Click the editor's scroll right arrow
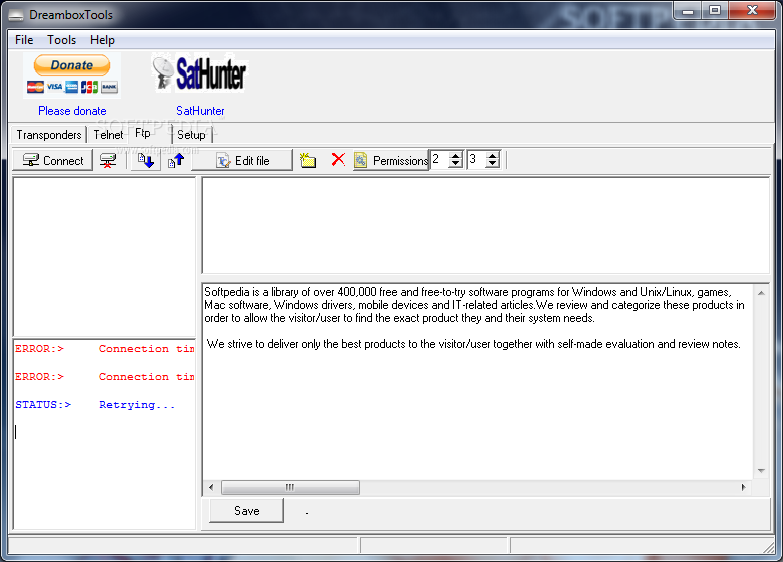This screenshot has width=783, height=562. pyautogui.click(x=744, y=487)
